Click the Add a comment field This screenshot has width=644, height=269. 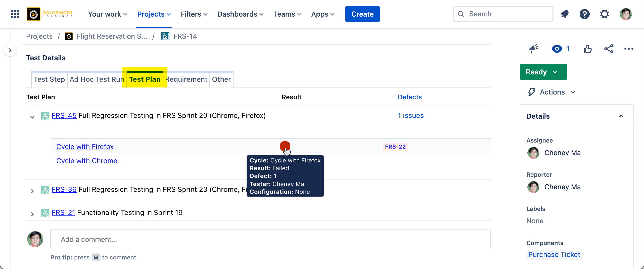click(270, 239)
